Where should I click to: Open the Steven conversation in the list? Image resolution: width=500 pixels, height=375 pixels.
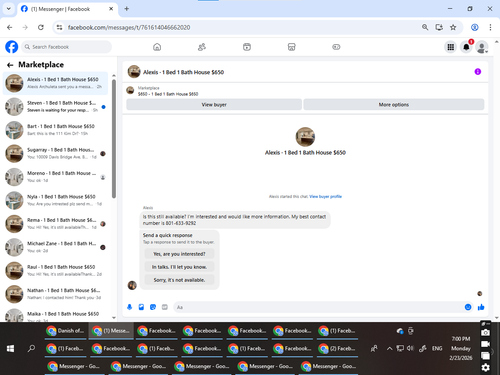[x=55, y=107]
